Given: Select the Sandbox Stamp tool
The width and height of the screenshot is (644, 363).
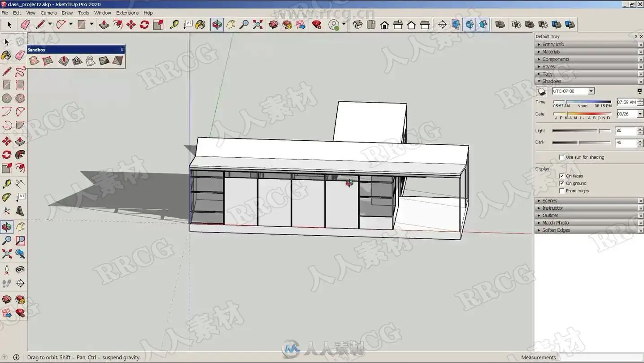Looking at the screenshot, I should point(77,60).
